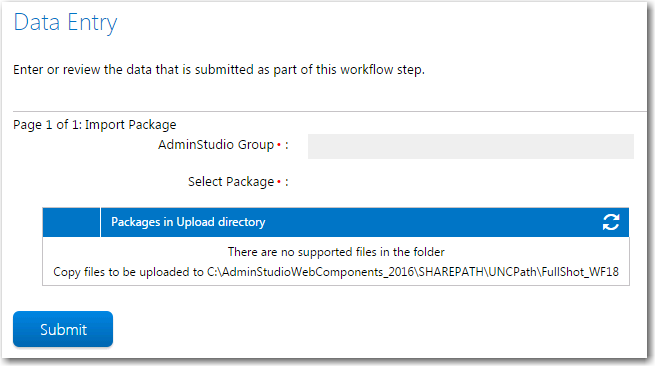The image size is (655, 366).
Task: Click the workflow step instruction sentence
Action: tap(219, 69)
